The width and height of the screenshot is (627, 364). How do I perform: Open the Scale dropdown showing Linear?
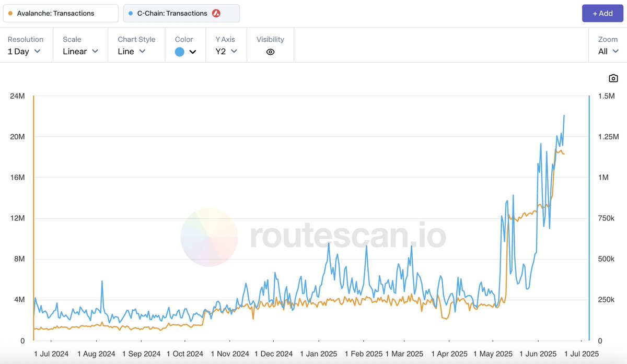tap(79, 51)
